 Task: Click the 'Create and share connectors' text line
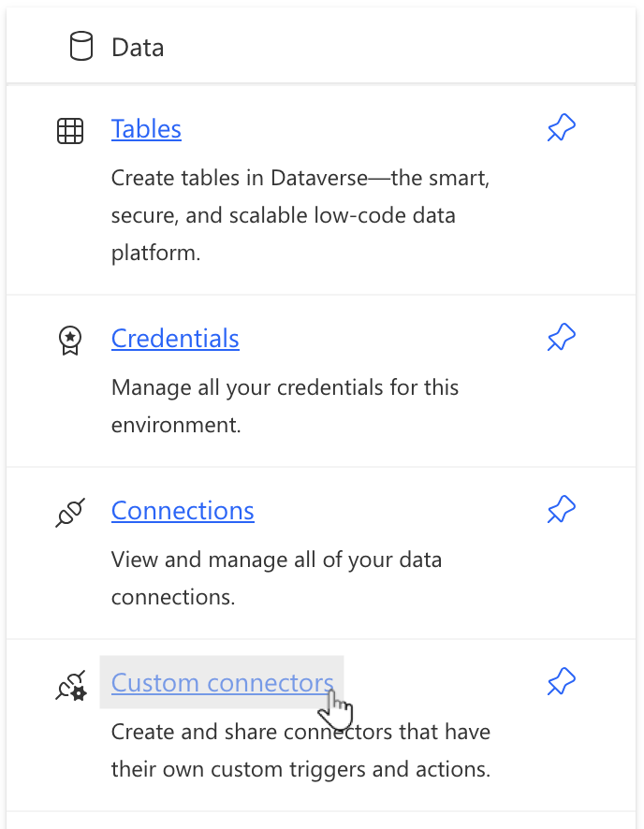[x=300, y=732]
